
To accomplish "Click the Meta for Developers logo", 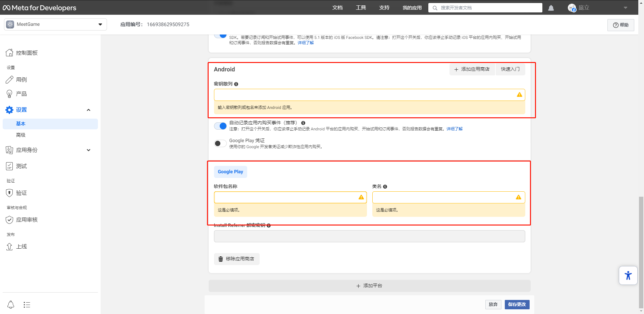I will coord(40,8).
